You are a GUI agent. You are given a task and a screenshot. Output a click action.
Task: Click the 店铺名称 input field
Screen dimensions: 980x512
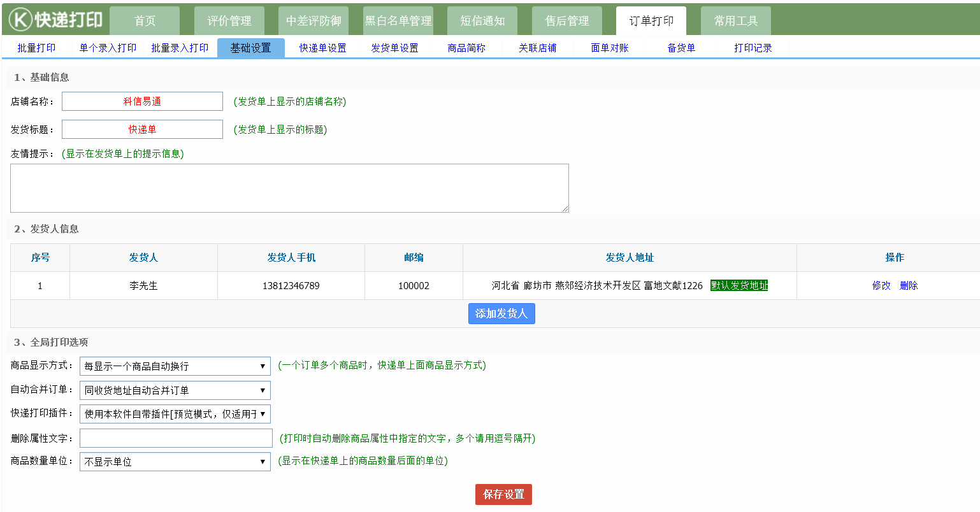142,101
